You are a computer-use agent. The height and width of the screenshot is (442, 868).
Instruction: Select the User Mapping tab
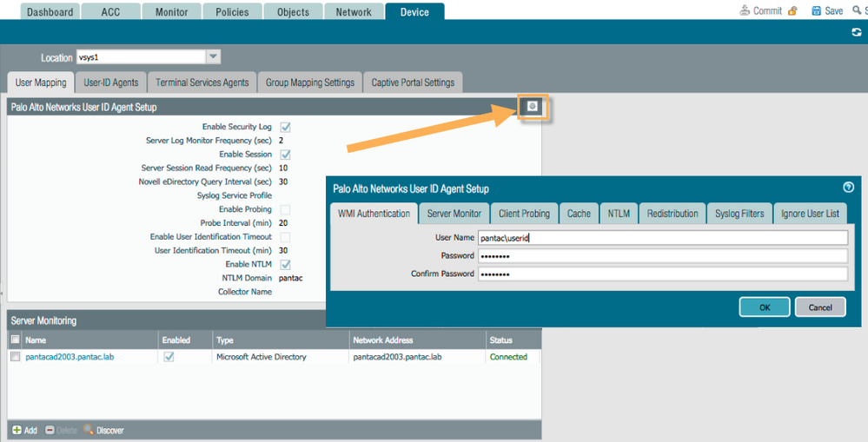click(x=41, y=82)
